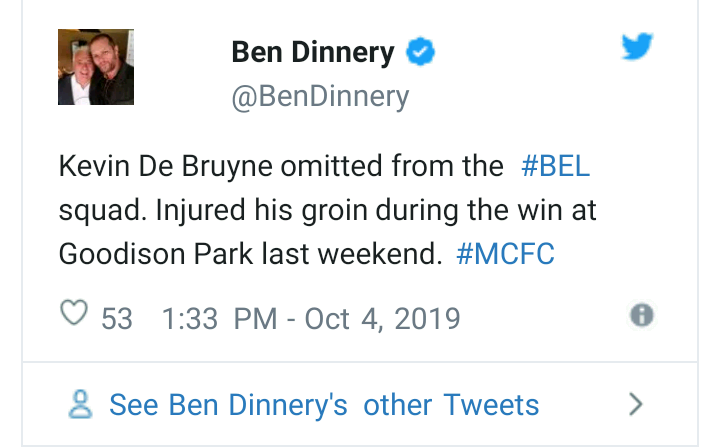Click the Ben Dinnery display name
This screenshot has width=720, height=448.
(x=313, y=52)
